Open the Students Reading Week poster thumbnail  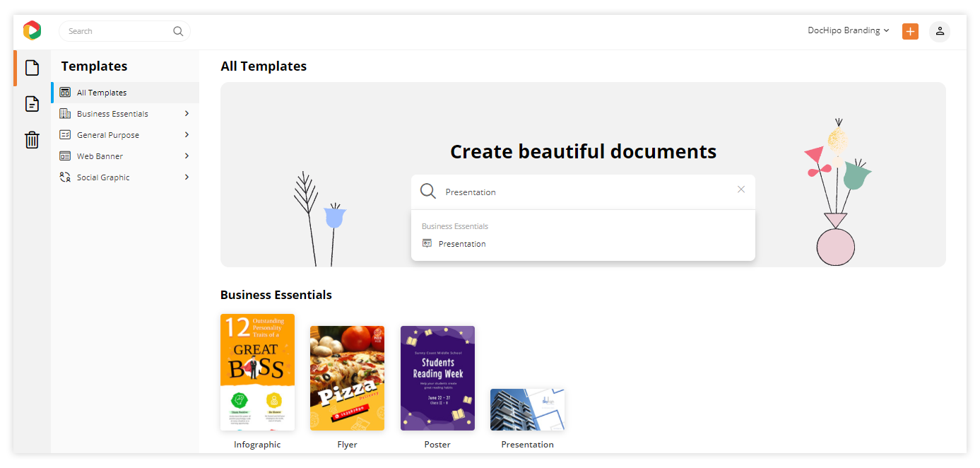(x=437, y=378)
